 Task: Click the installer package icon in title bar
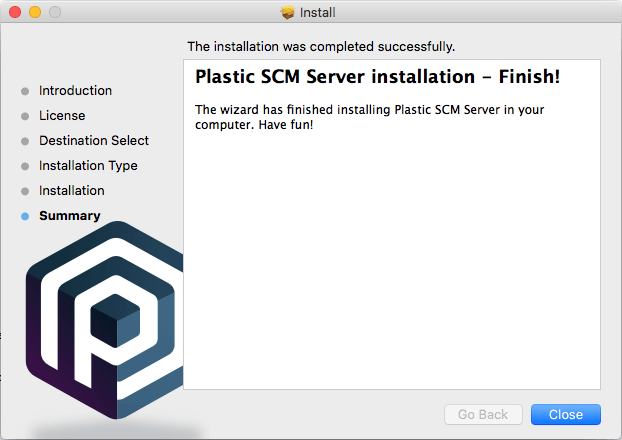tap(288, 12)
